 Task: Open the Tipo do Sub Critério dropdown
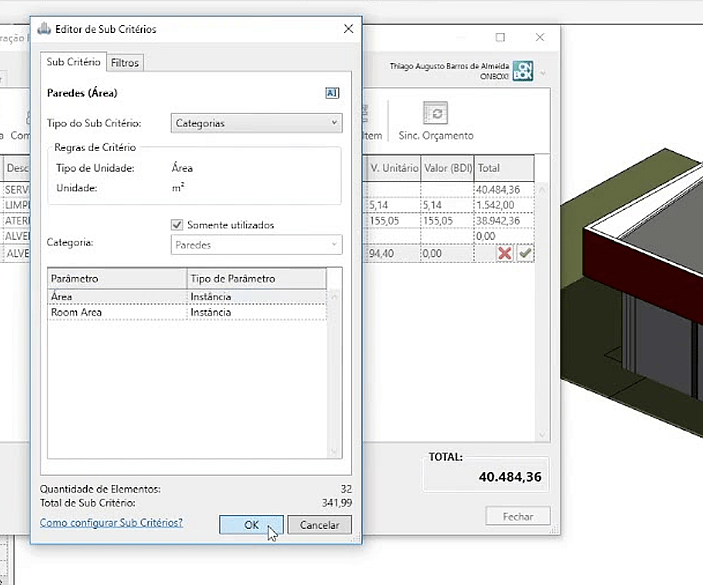coord(256,123)
